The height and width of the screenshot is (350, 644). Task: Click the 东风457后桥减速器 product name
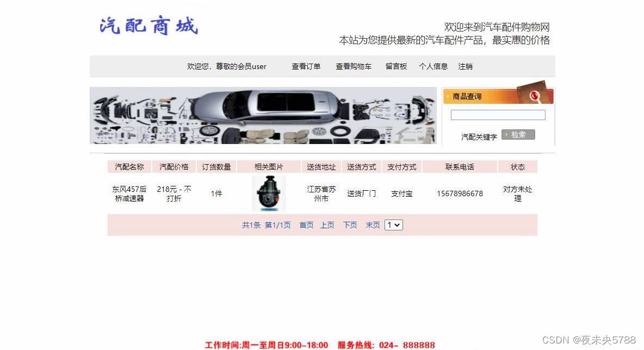(129, 193)
